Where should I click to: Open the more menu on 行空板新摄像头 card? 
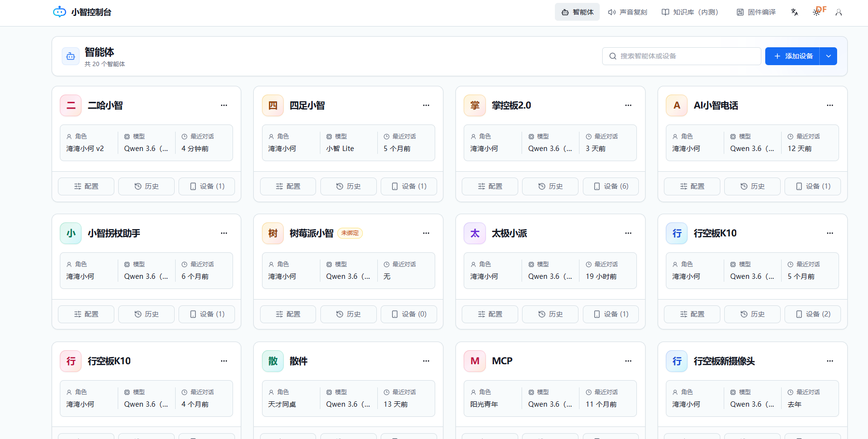[x=830, y=361]
